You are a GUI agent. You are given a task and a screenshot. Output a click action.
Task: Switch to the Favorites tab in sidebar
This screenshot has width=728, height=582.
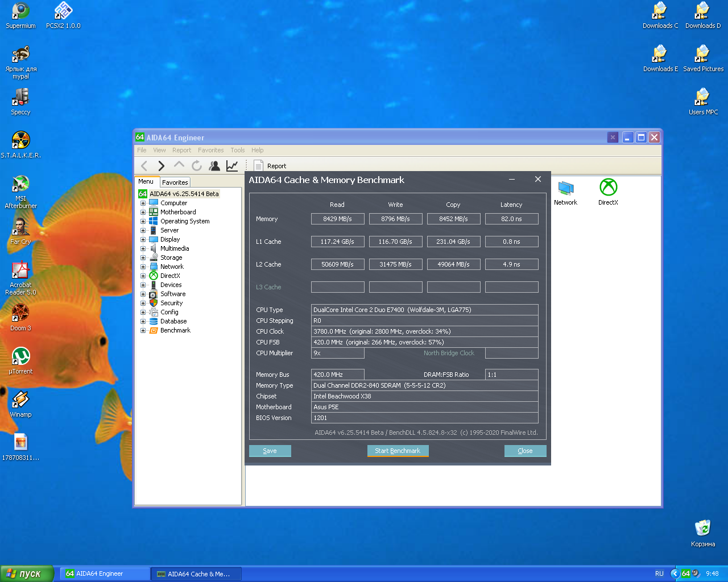(x=175, y=182)
